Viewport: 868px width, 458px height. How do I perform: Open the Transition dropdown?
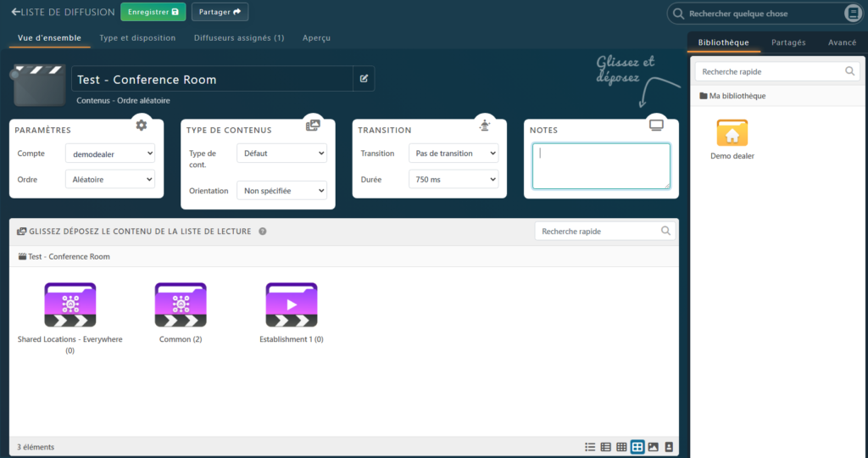click(453, 153)
